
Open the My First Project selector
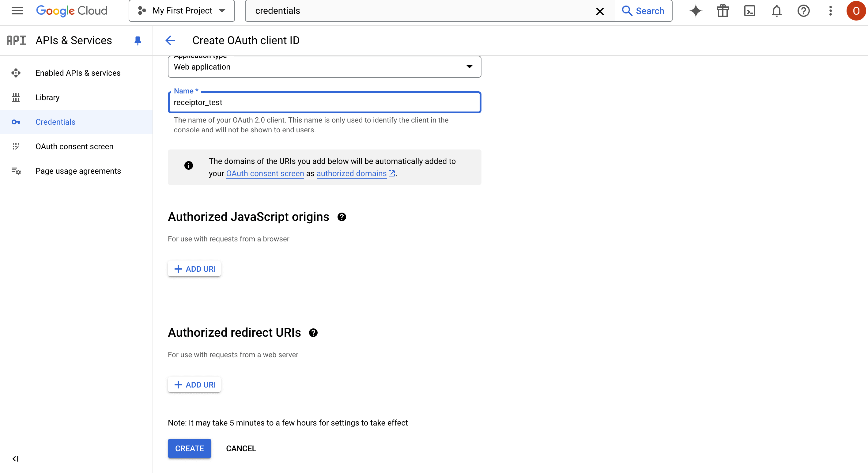click(x=182, y=11)
